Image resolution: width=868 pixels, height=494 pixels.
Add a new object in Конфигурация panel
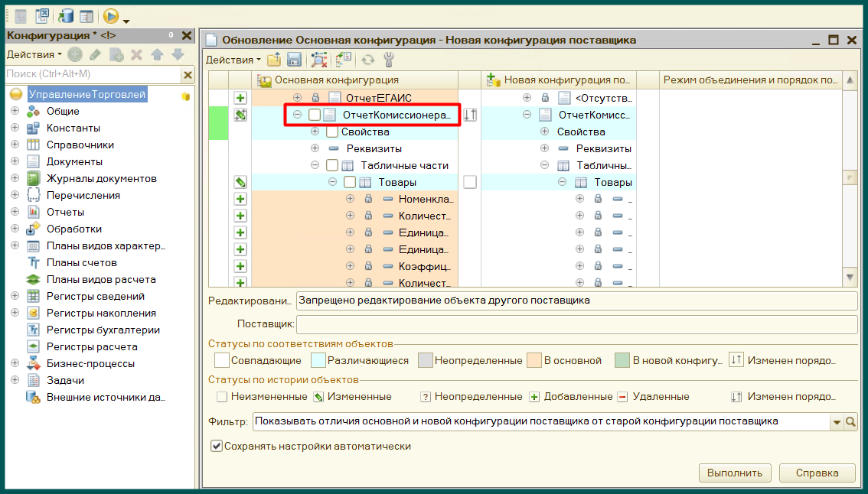coord(75,54)
